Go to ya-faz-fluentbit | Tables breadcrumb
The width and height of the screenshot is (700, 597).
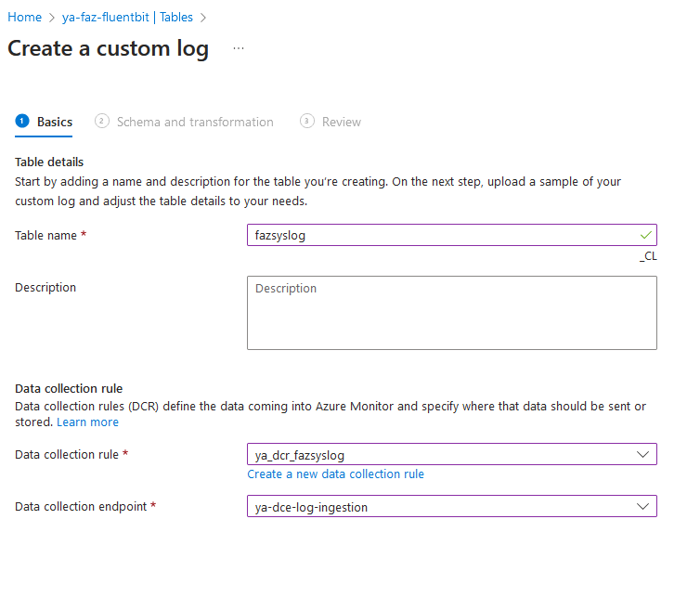(127, 17)
